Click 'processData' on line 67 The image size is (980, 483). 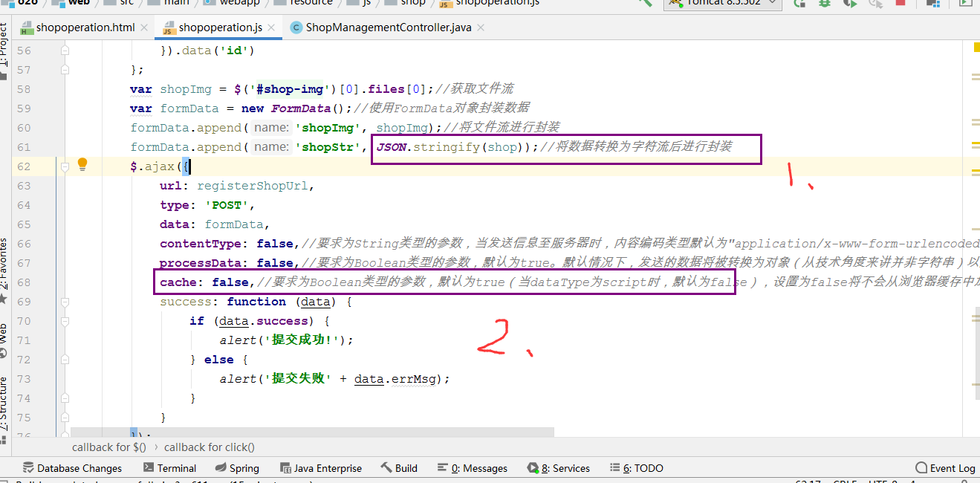201,263
